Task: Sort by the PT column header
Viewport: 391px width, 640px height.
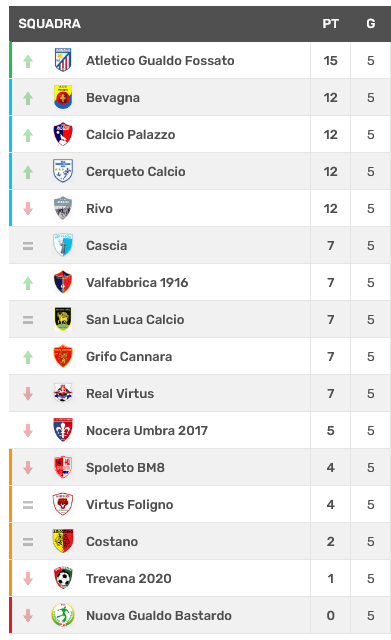Action: point(331,24)
